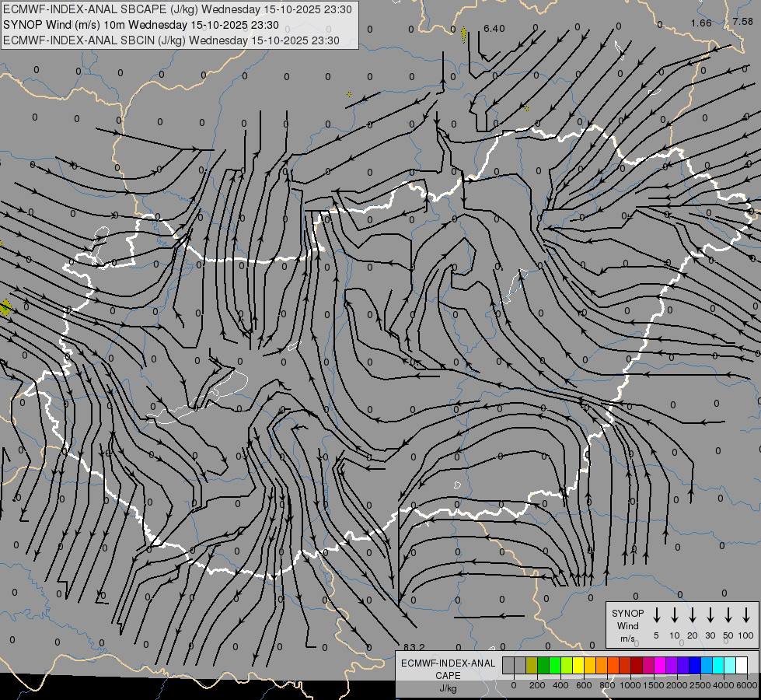This screenshot has width=761, height=700.
Task: Click the pink swatch just before the 1500 tick
Action: click(x=649, y=665)
